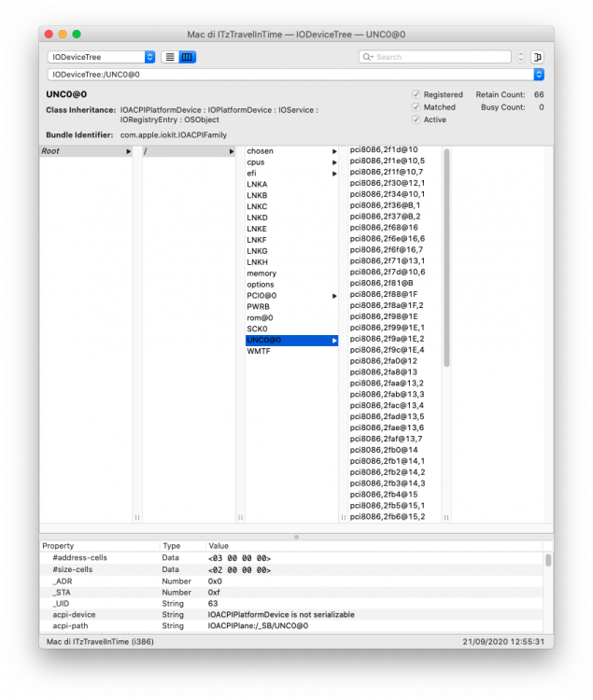
Task: Select the LNKC entry
Action: (291, 206)
